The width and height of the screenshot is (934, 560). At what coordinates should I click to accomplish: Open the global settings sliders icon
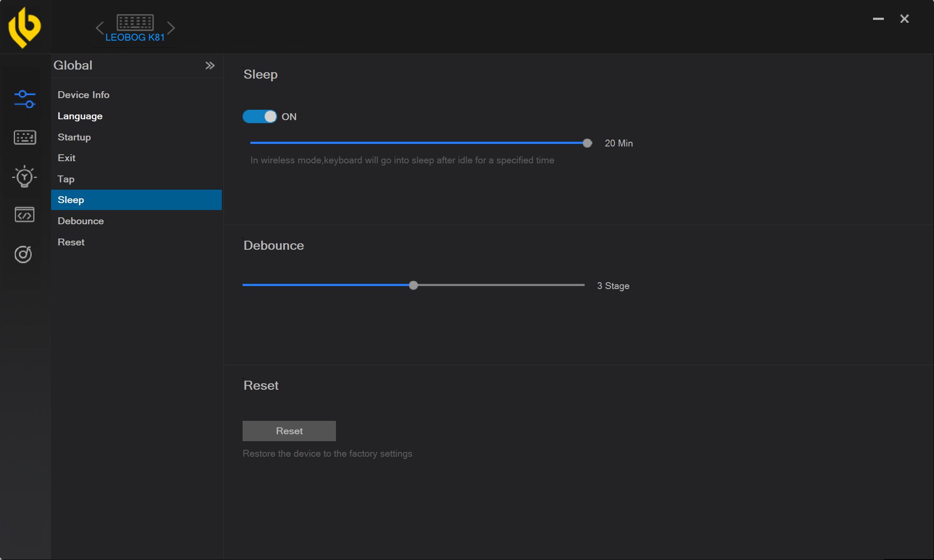pos(25,99)
